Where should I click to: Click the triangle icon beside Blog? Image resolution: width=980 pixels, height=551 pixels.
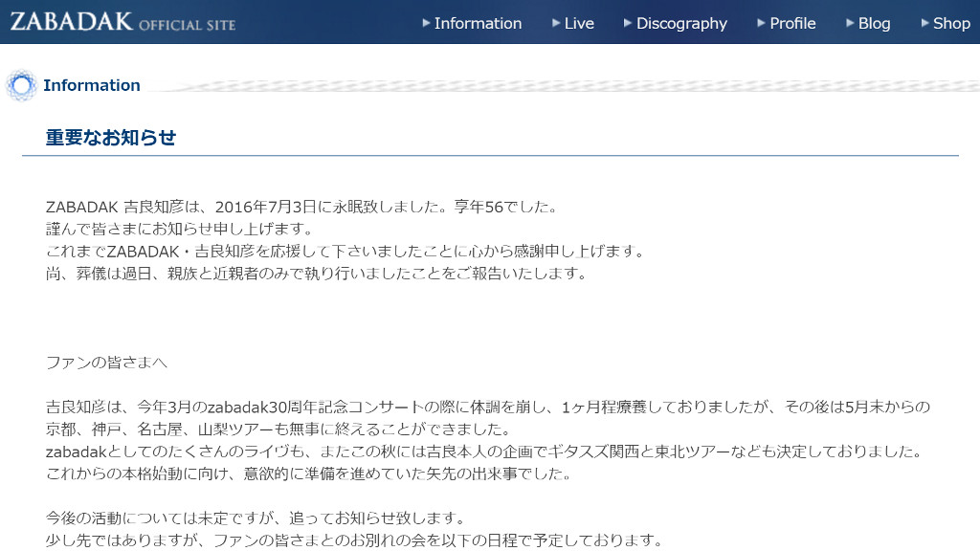point(849,23)
